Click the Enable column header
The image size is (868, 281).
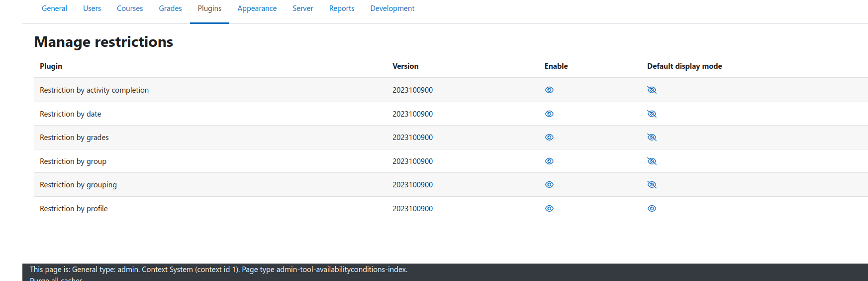(556, 66)
